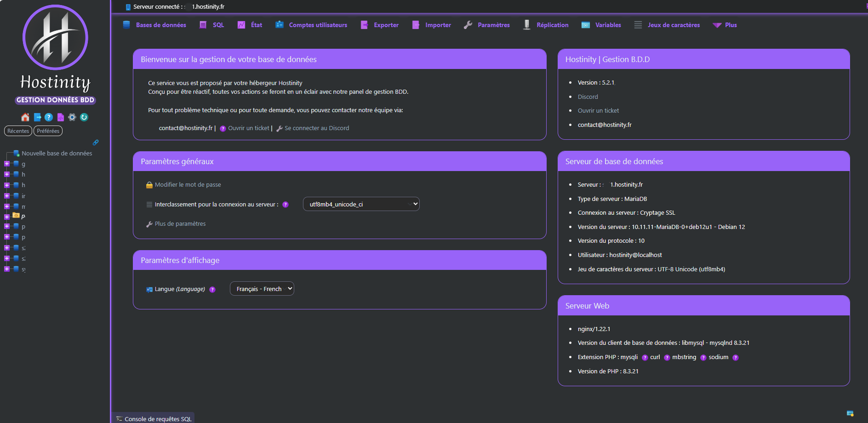Screen dimensions: 868x423
Task: Click the green reload navigation icon
Action: 84,117
